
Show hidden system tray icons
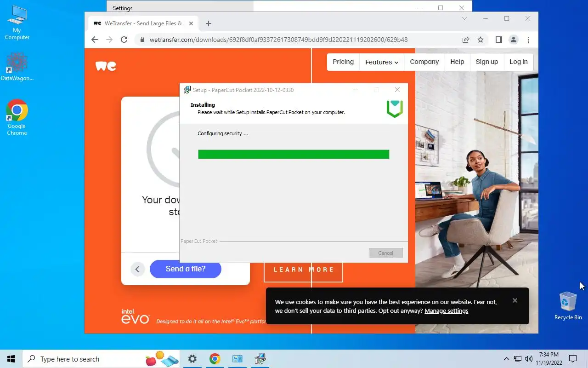click(x=507, y=359)
